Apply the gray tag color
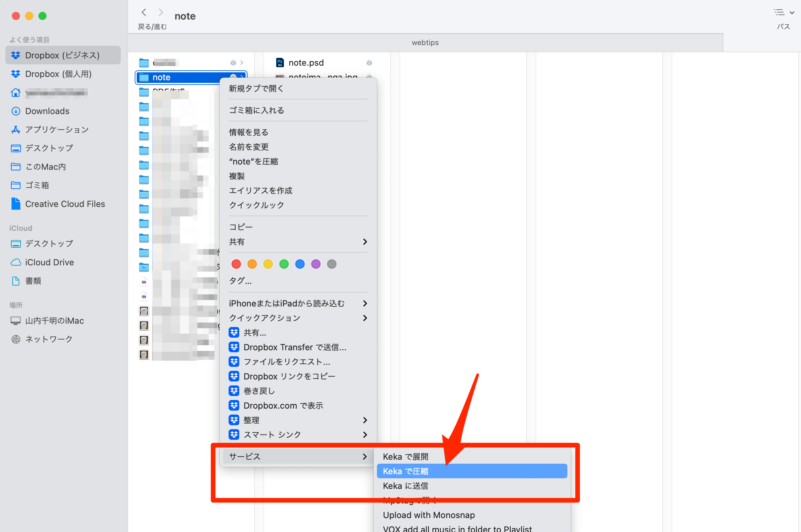The width and height of the screenshot is (801, 532). coord(332,264)
